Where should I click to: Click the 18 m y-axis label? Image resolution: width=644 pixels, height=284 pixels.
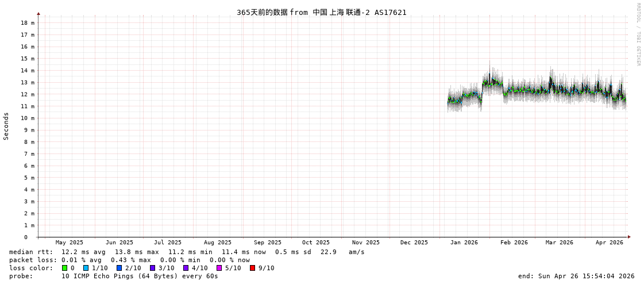coord(28,23)
